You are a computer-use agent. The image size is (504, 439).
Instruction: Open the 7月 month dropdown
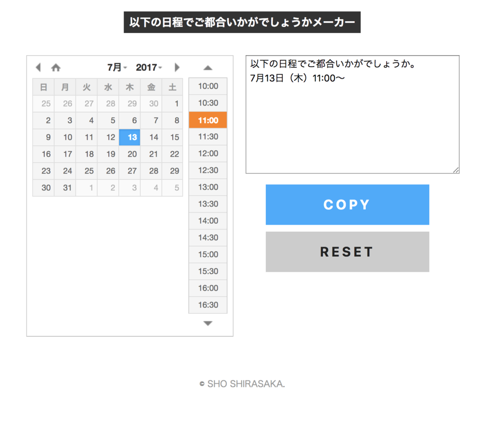pyautogui.click(x=117, y=68)
